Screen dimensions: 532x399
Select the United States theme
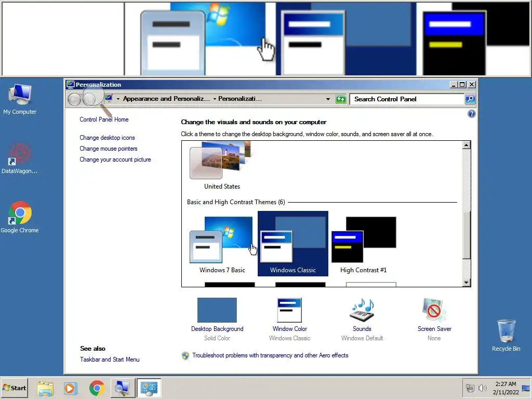coord(222,166)
